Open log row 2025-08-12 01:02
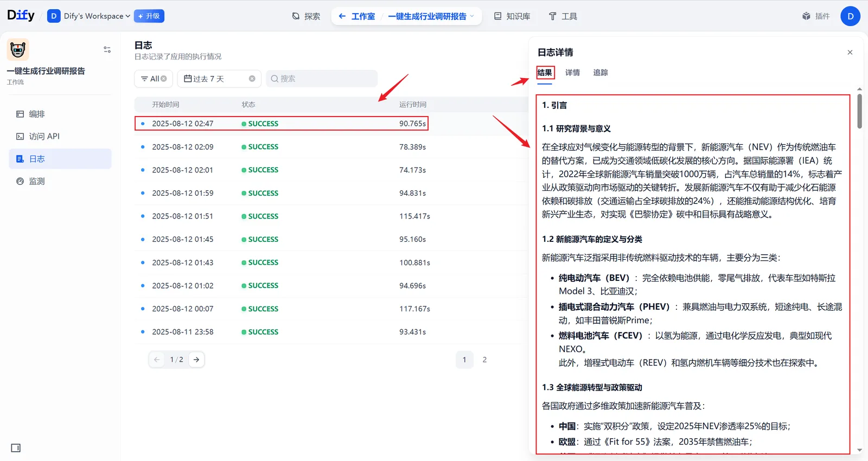The width and height of the screenshot is (868, 461). 331,285
